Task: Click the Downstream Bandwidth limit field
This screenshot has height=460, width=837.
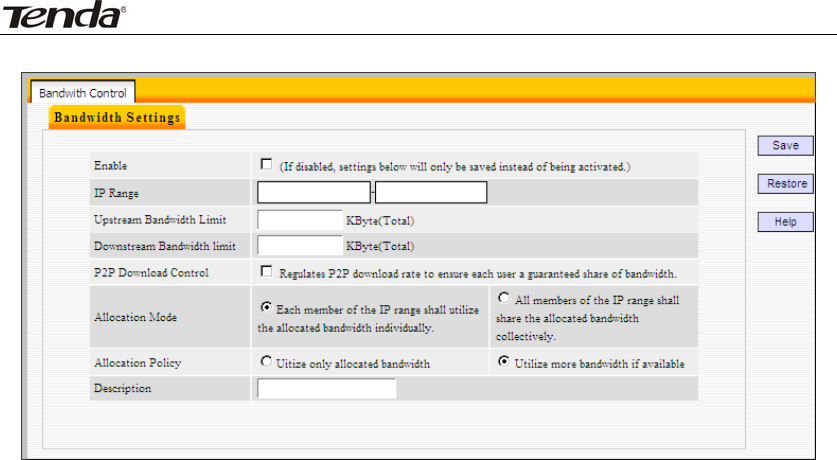Action: point(300,245)
